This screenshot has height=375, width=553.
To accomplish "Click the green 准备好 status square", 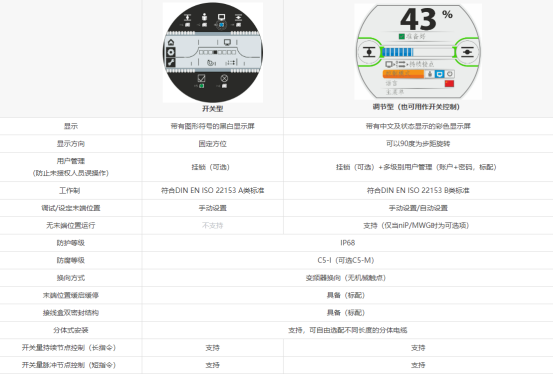I will pyautogui.click(x=402, y=36).
